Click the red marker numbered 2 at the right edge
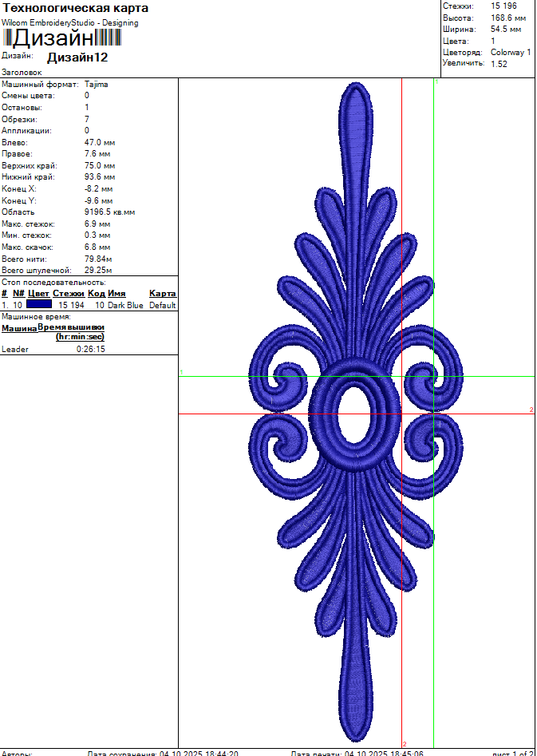537x756 pixels. tap(531, 410)
